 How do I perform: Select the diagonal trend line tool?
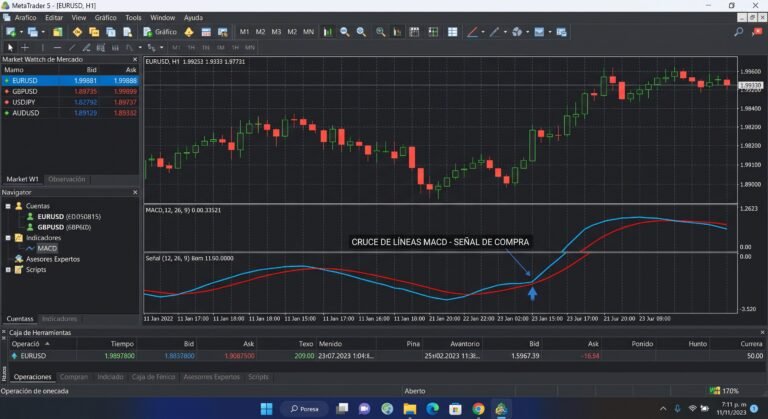(72, 48)
